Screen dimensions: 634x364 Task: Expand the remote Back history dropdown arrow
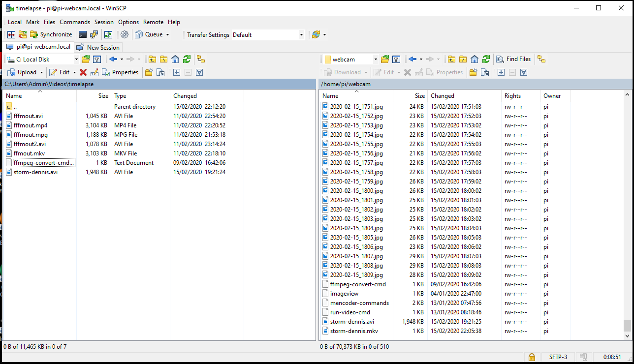(x=421, y=59)
